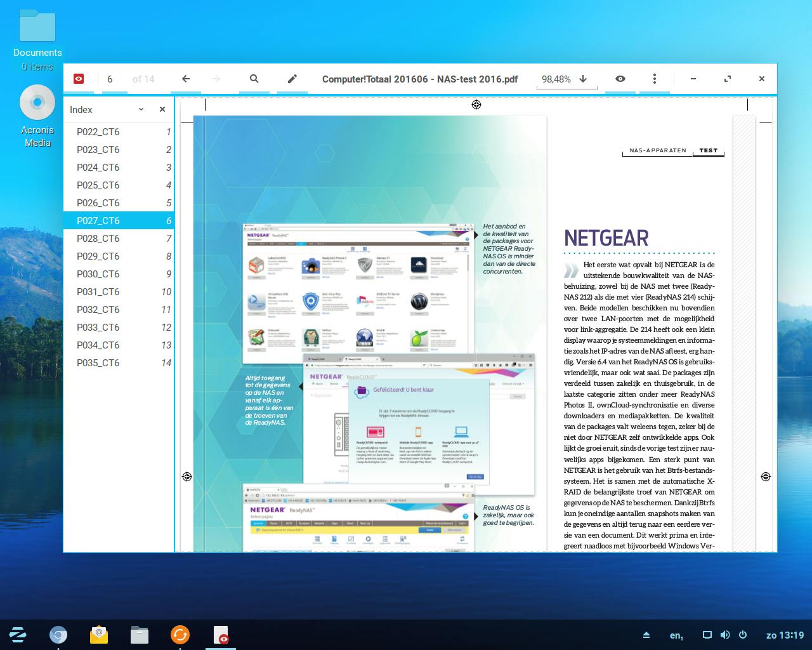Open the Files manager from taskbar
812x650 pixels.
point(140,635)
